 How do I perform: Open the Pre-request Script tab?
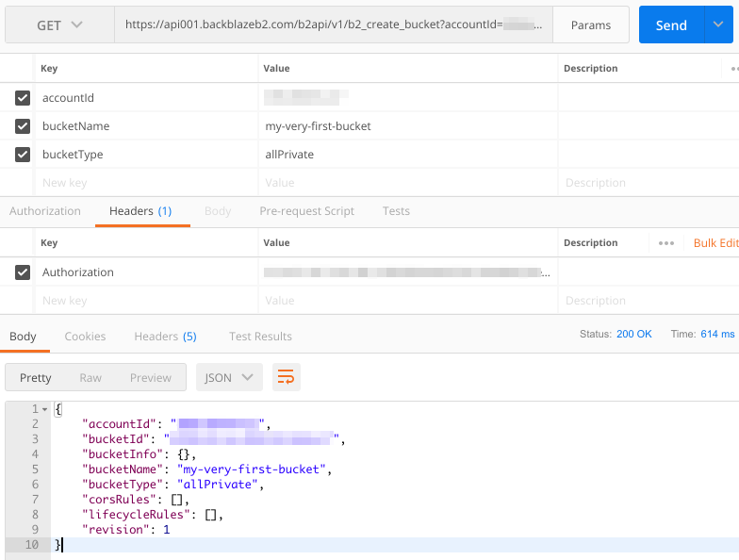coord(307,211)
